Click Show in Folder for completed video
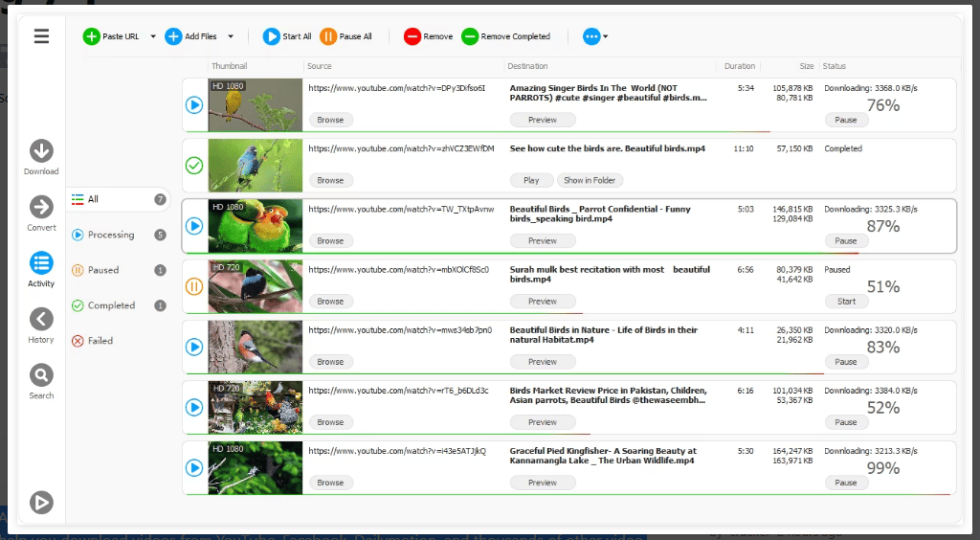Image resolution: width=980 pixels, height=540 pixels. coord(590,181)
